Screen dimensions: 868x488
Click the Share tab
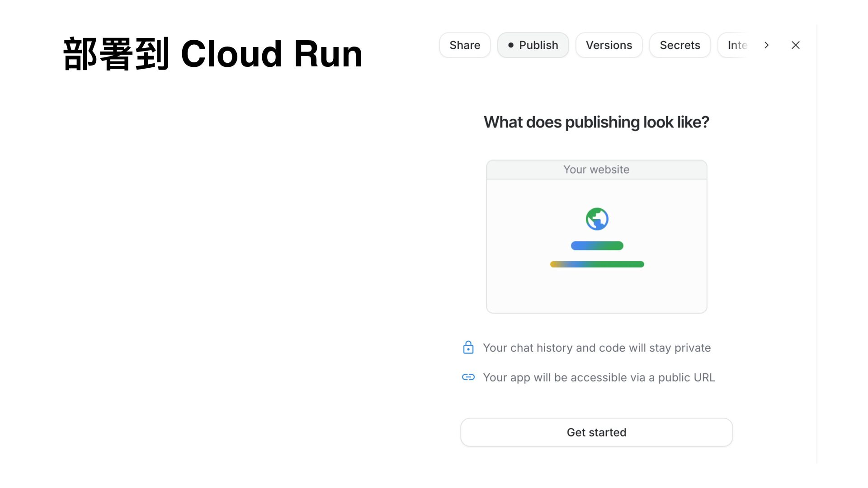click(x=464, y=45)
